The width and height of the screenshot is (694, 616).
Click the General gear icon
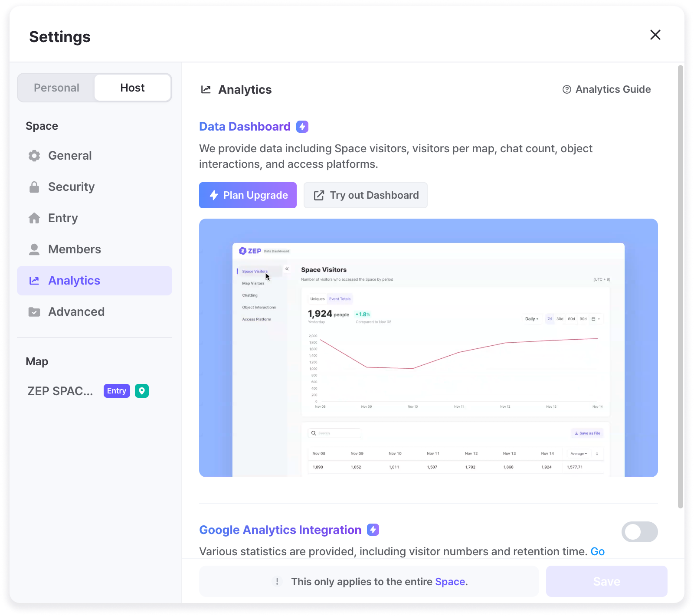pos(34,156)
